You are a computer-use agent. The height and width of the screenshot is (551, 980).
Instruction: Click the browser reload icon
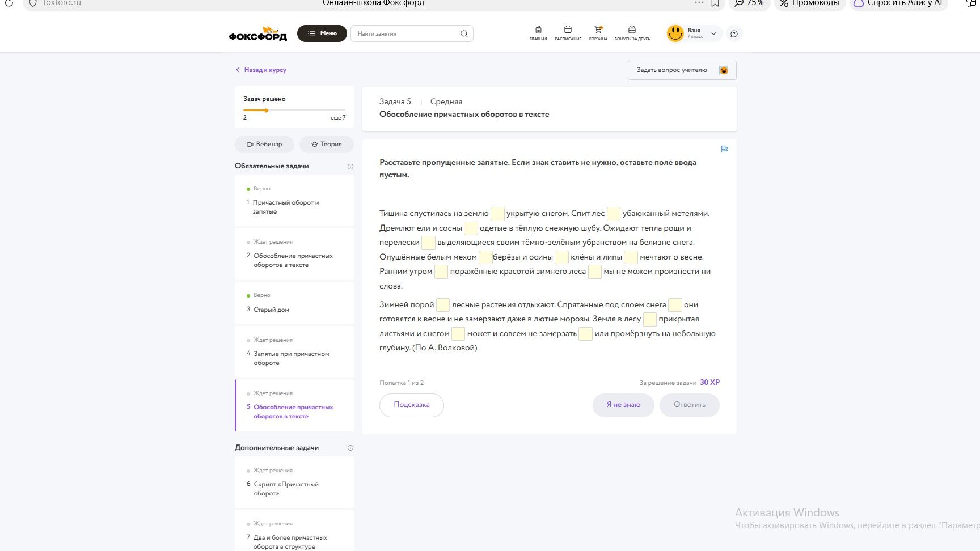coord(9,3)
